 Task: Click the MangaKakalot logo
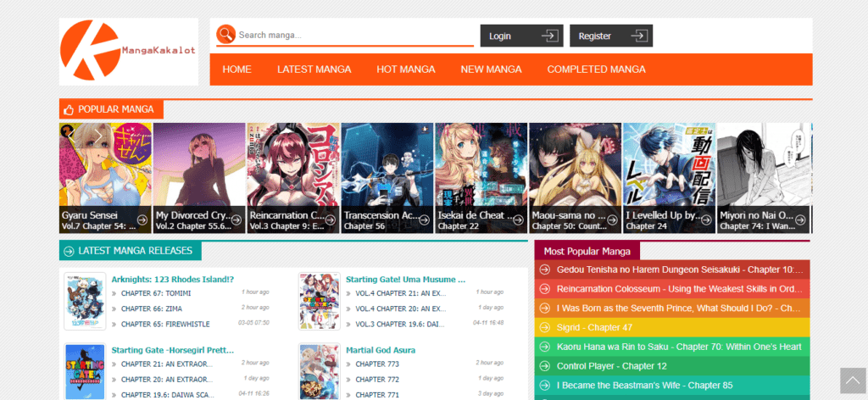coord(129,52)
